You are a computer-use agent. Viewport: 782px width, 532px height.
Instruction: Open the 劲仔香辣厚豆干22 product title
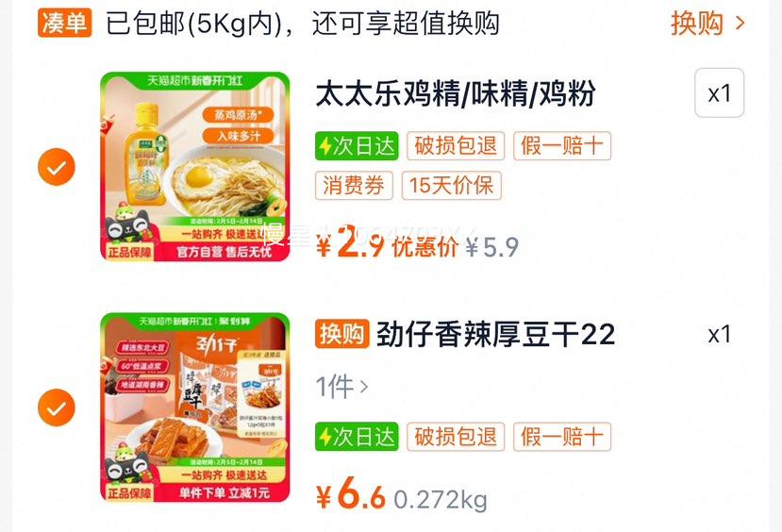tap(496, 334)
